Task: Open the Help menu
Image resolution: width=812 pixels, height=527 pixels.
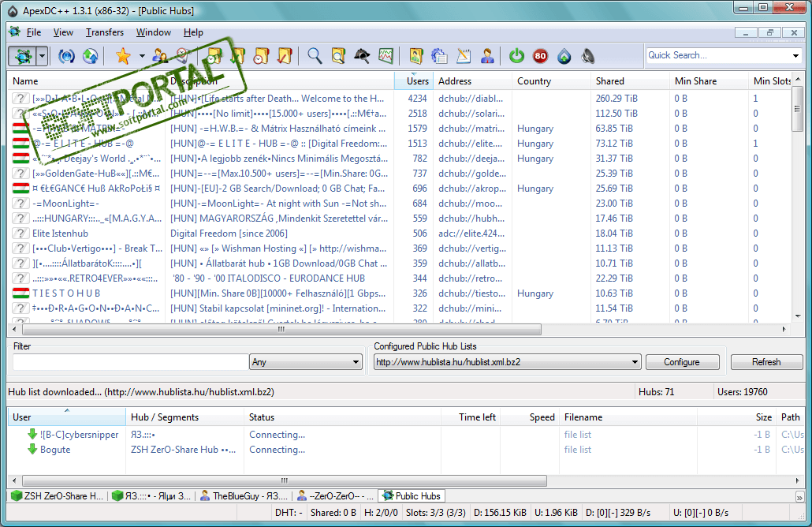Action: 193,32
